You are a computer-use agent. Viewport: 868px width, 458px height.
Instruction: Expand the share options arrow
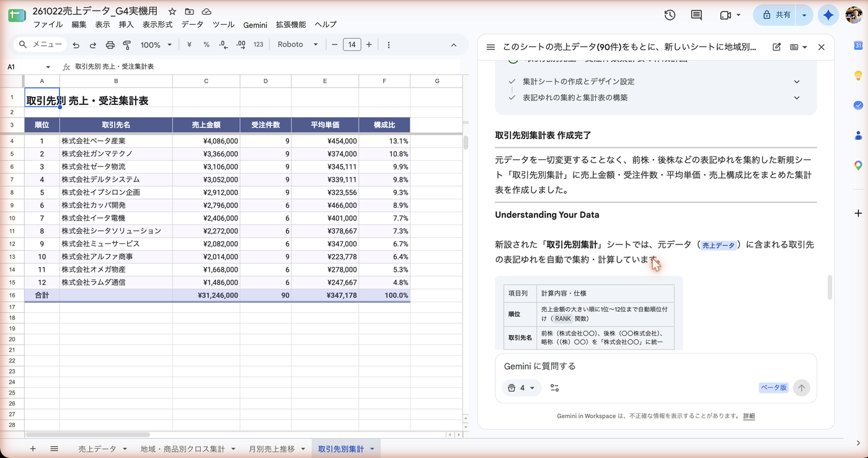[x=804, y=15]
